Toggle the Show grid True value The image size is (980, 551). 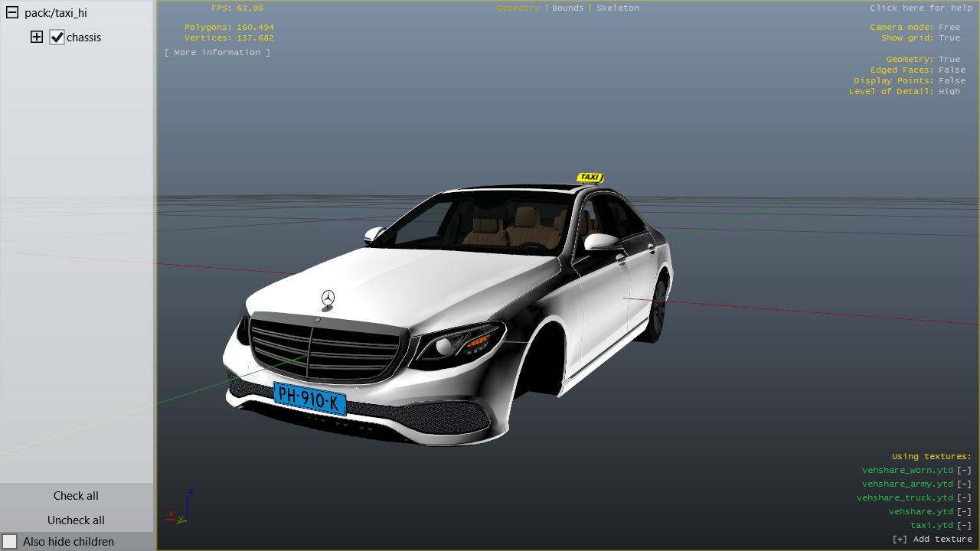[949, 37]
